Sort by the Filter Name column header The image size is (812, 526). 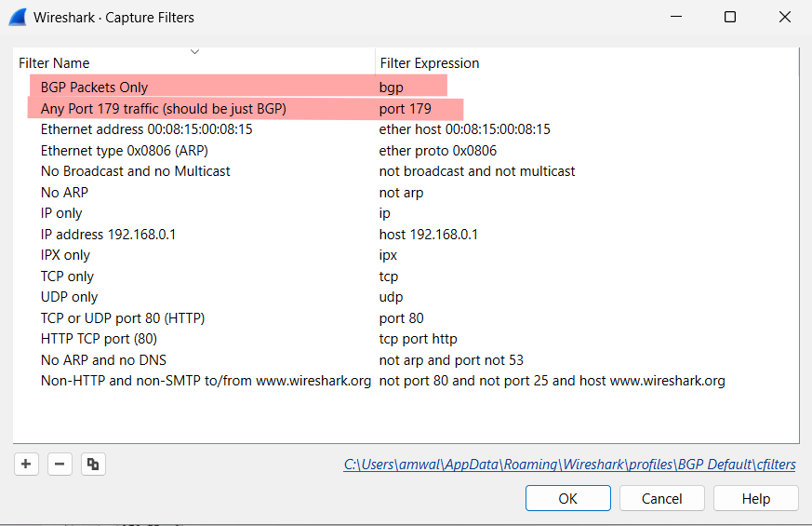pos(54,63)
